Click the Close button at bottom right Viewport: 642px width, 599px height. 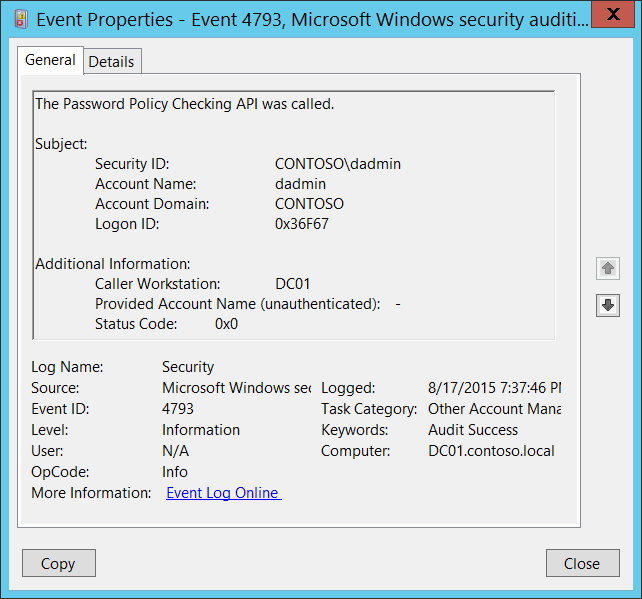[x=581, y=563]
